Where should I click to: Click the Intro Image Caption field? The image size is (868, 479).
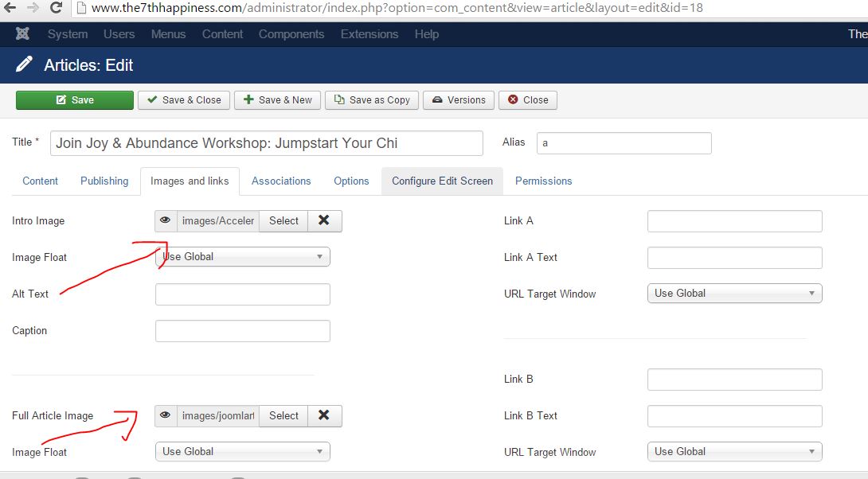(x=242, y=331)
